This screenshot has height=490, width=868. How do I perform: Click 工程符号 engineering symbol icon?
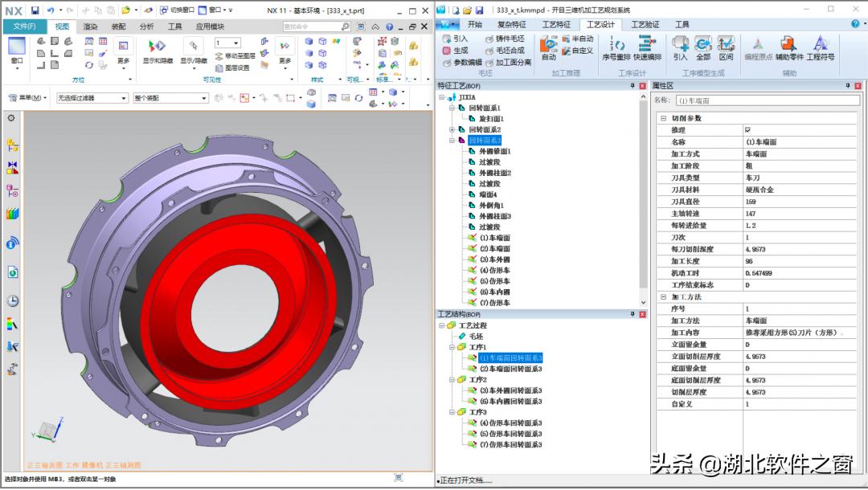[821, 47]
